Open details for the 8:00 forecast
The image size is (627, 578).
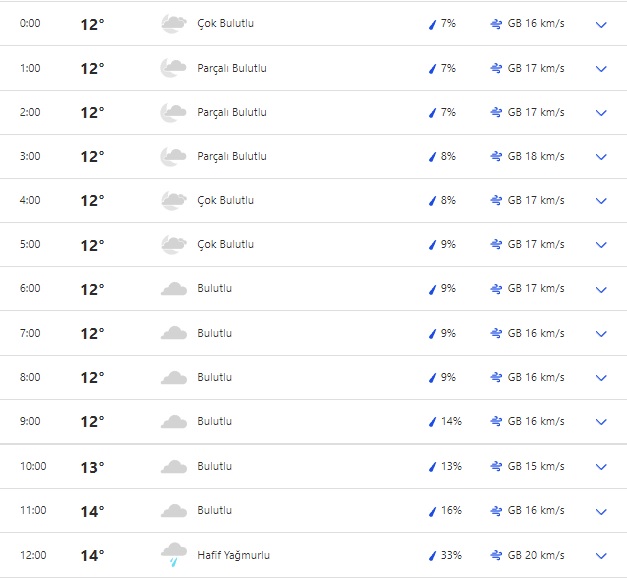601,378
